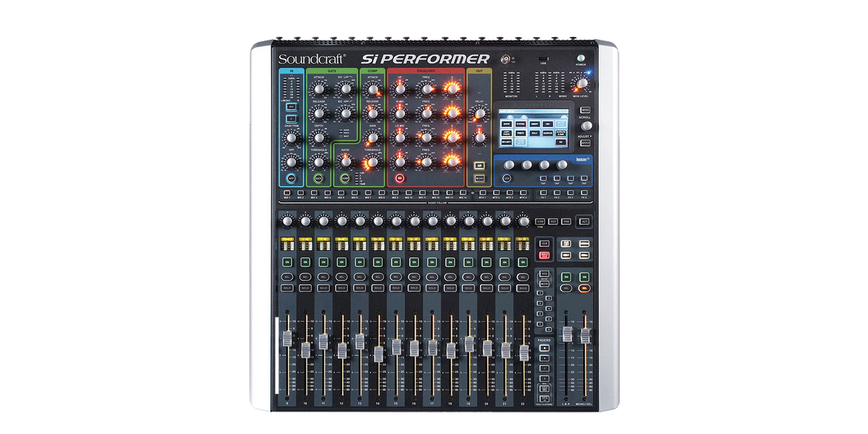Click the GAIN/TRIM knob in IN section

coord(292,137)
